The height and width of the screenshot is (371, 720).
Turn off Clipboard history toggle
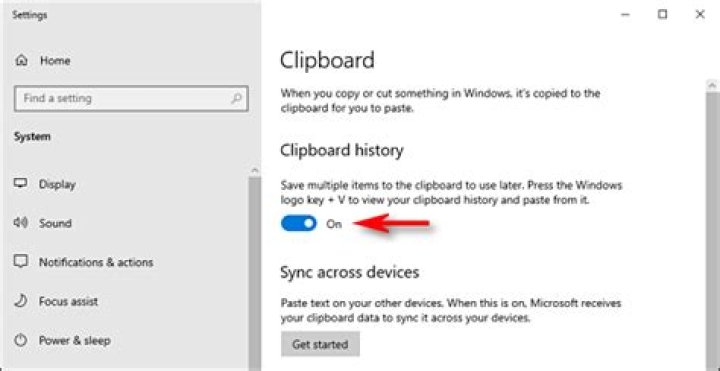[x=298, y=224]
